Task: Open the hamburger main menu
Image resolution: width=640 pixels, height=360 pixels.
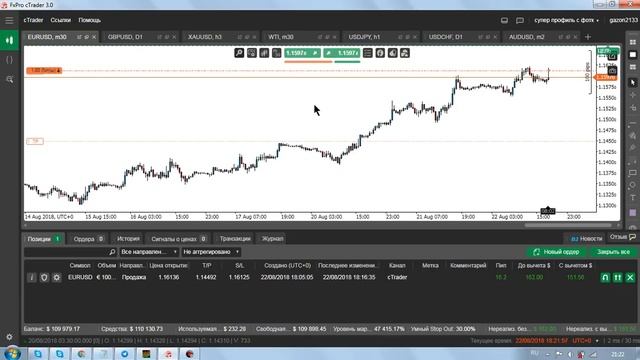Action: [x=9, y=20]
